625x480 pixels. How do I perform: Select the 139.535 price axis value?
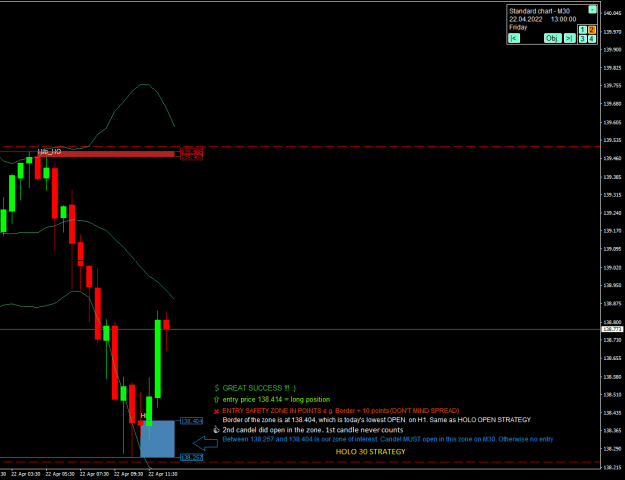(612, 140)
